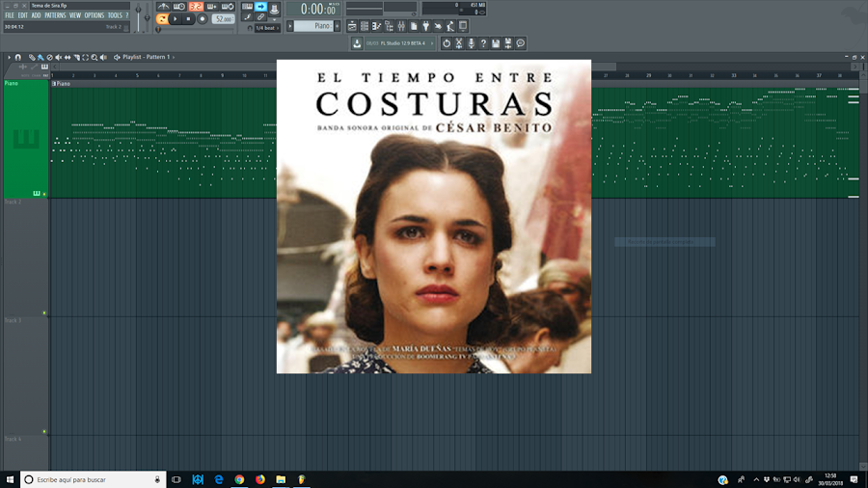Open the mixer faders icon
868x488 pixels.
pos(401,26)
